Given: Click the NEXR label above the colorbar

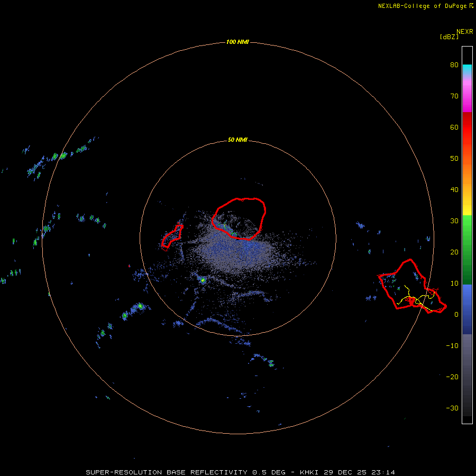Looking at the screenshot, I should (x=465, y=32).
